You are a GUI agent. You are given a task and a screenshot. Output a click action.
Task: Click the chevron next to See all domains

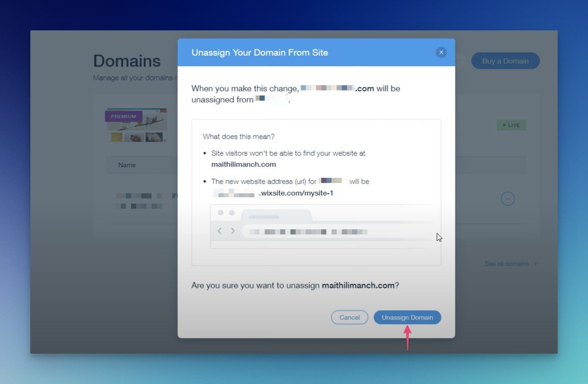(535, 264)
